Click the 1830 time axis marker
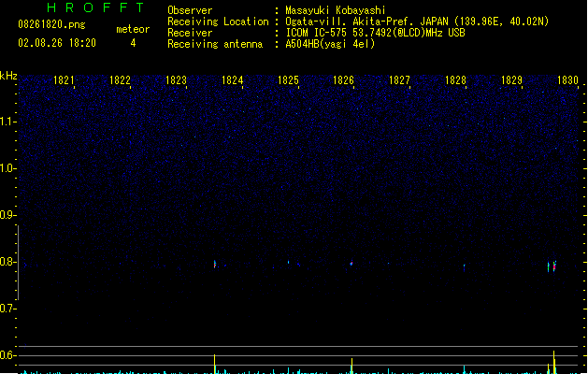Image resolution: width=588 pixels, height=374 pixels. pyautogui.click(x=567, y=80)
